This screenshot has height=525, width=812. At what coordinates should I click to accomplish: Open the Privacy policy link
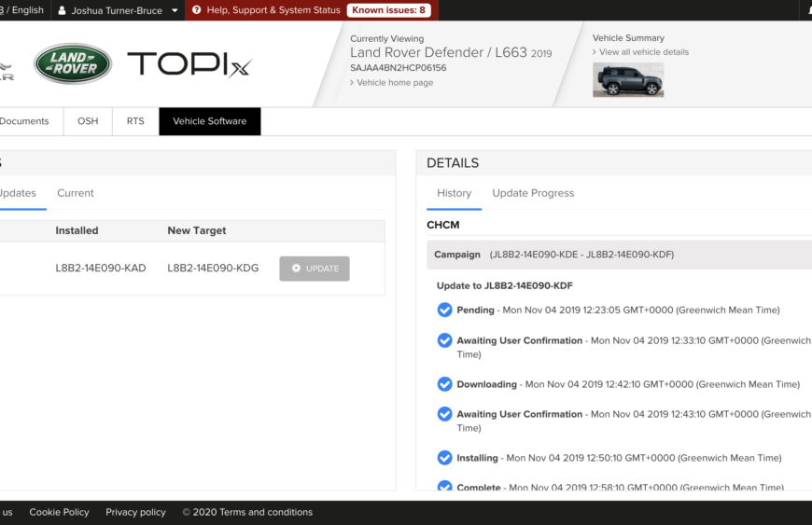click(x=135, y=512)
